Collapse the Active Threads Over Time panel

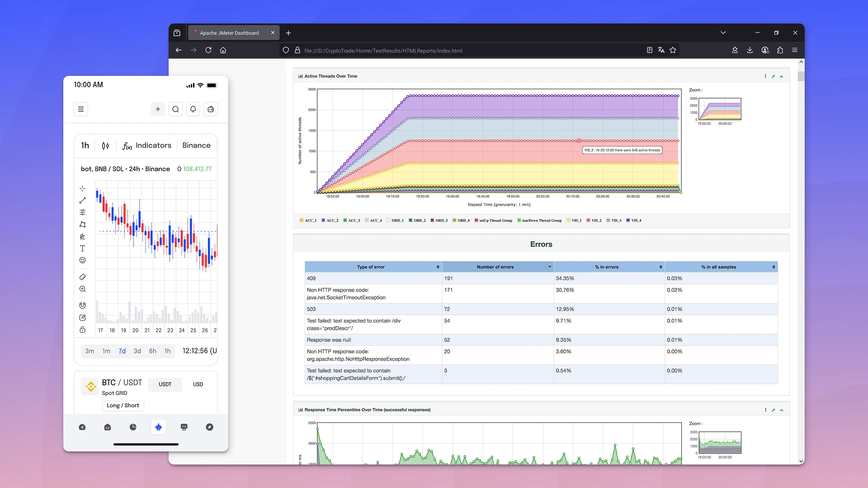coord(782,76)
